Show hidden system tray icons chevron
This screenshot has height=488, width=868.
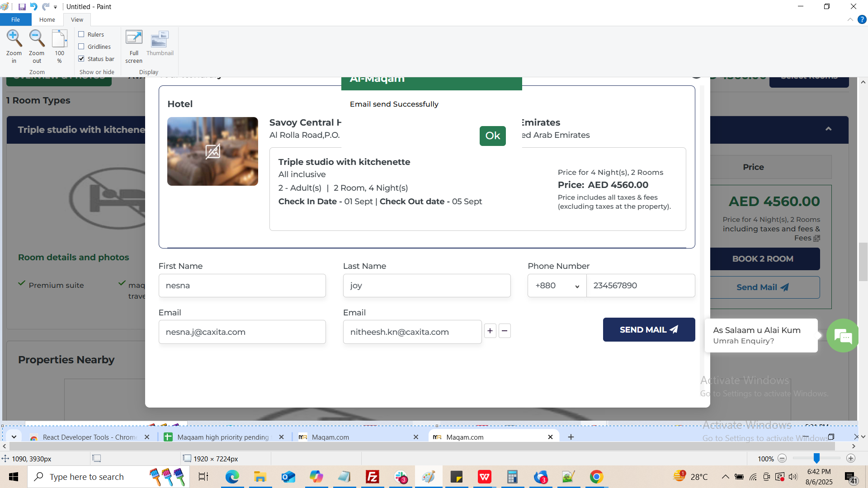(725, 477)
